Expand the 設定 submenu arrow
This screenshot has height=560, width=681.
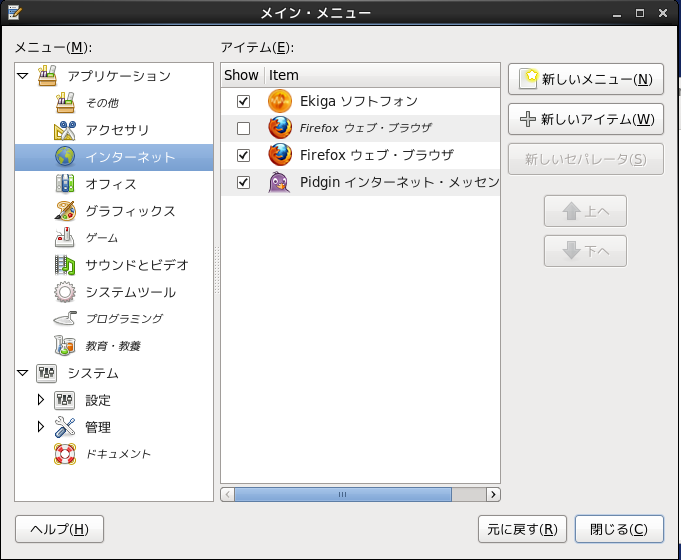[x=41, y=400]
